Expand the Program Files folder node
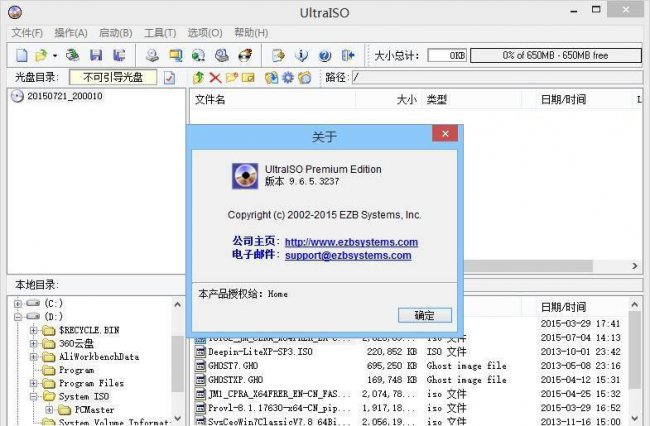This screenshot has height=426, width=650. coord(34,383)
